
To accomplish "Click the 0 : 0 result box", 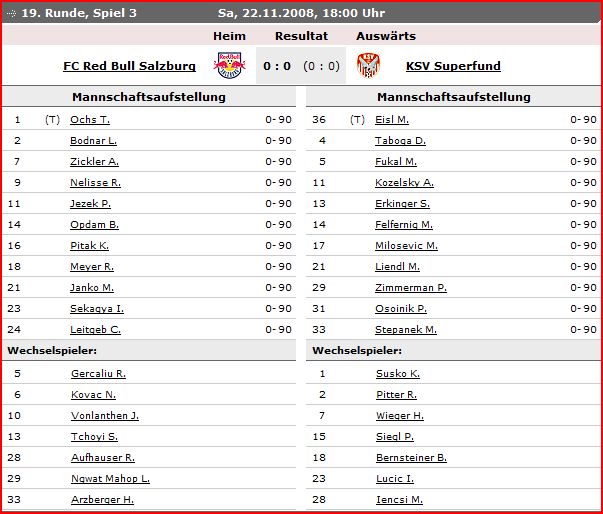I will [301, 65].
